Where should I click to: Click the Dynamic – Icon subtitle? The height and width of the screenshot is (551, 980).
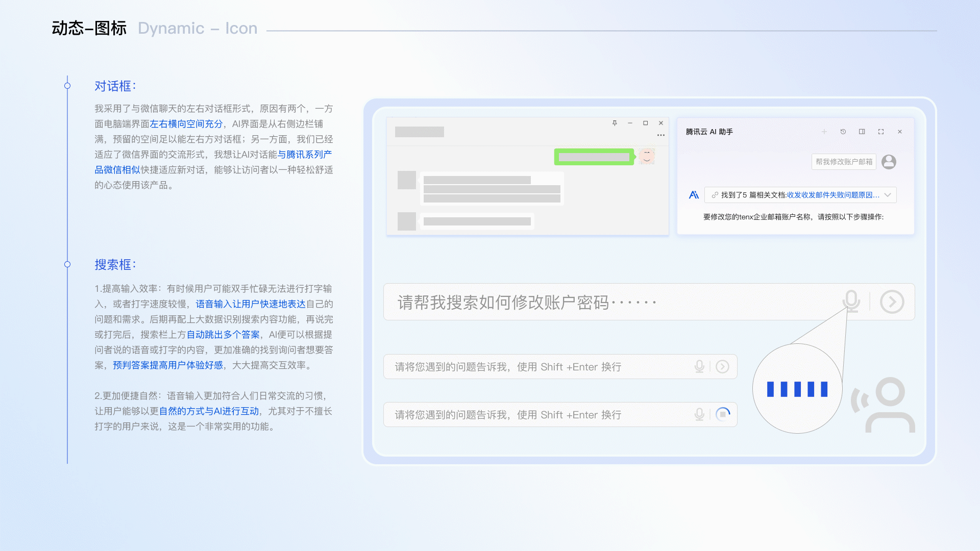pyautogui.click(x=198, y=28)
